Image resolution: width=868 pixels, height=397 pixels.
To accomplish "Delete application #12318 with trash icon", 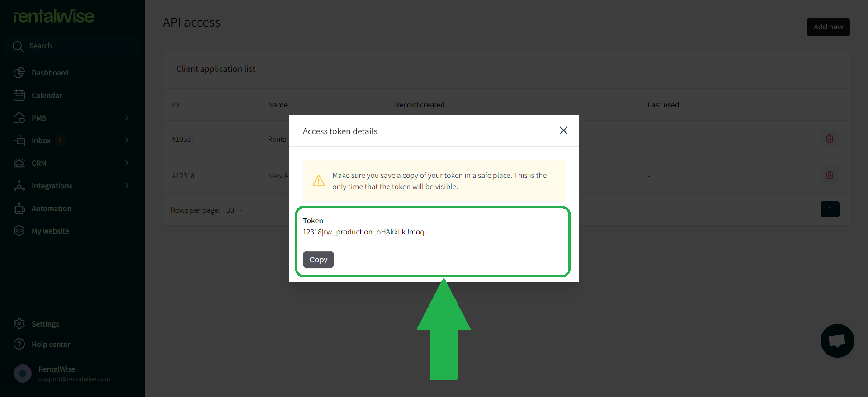I will click(x=830, y=175).
